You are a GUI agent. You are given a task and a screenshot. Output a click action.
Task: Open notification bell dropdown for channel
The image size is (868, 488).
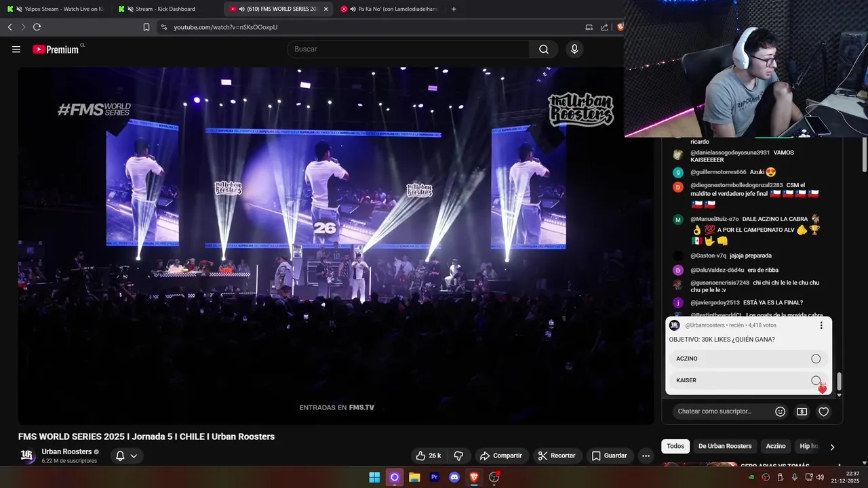126,455
